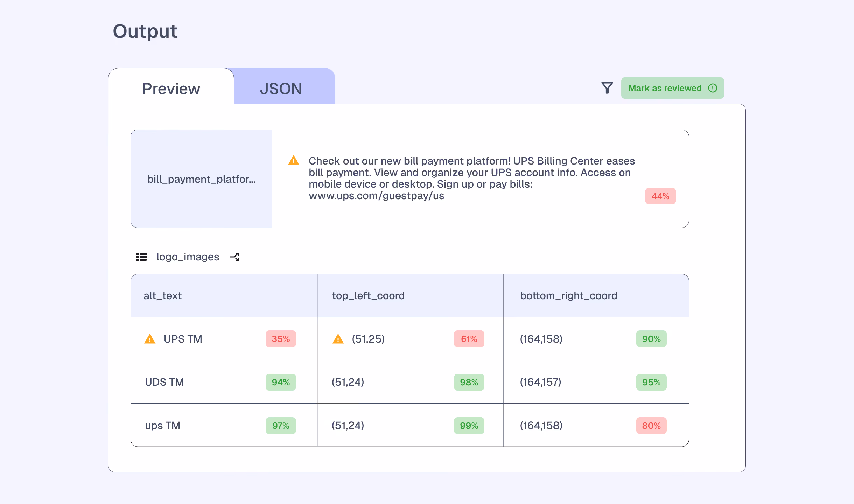Click the 97% confidence badge

click(x=281, y=426)
